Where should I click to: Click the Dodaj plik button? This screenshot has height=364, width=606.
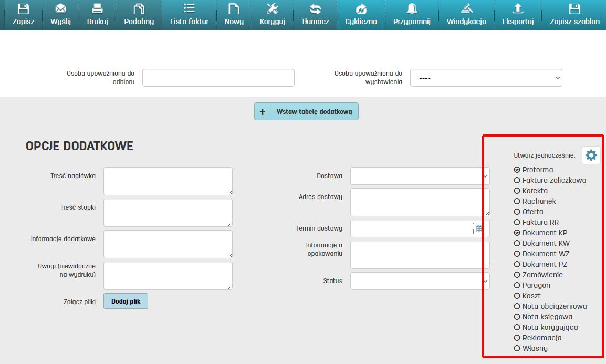[x=126, y=301]
